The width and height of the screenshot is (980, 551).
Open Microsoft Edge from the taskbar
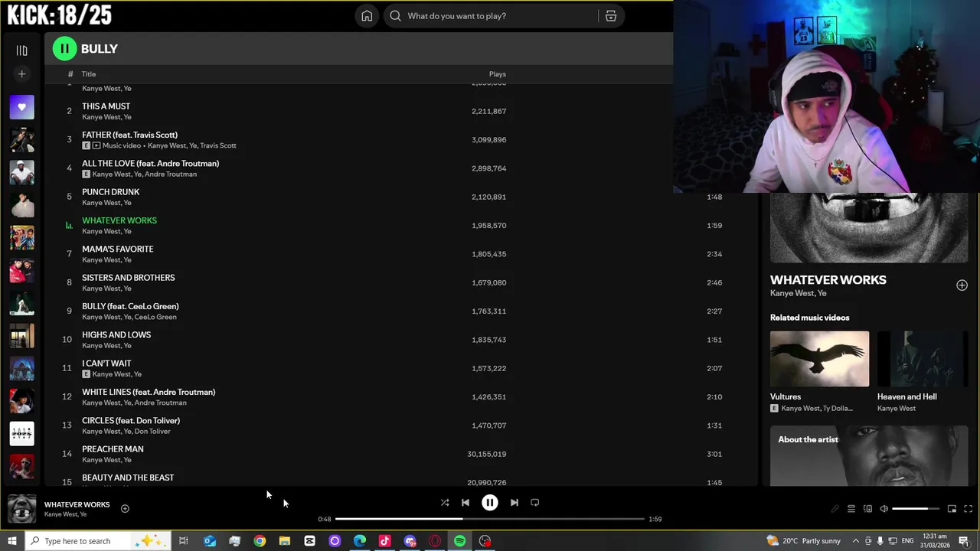pyautogui.click(x=360, y=541)
